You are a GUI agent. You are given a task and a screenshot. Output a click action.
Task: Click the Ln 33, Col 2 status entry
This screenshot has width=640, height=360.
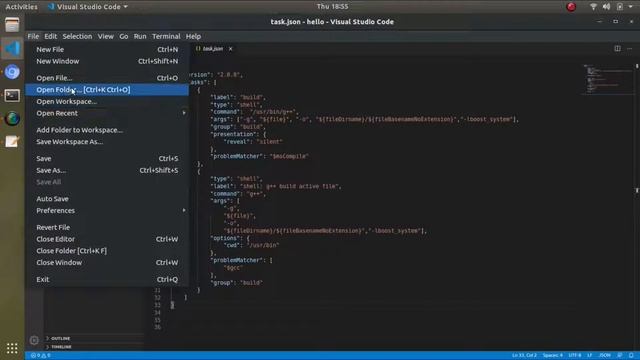click(524, 356)
